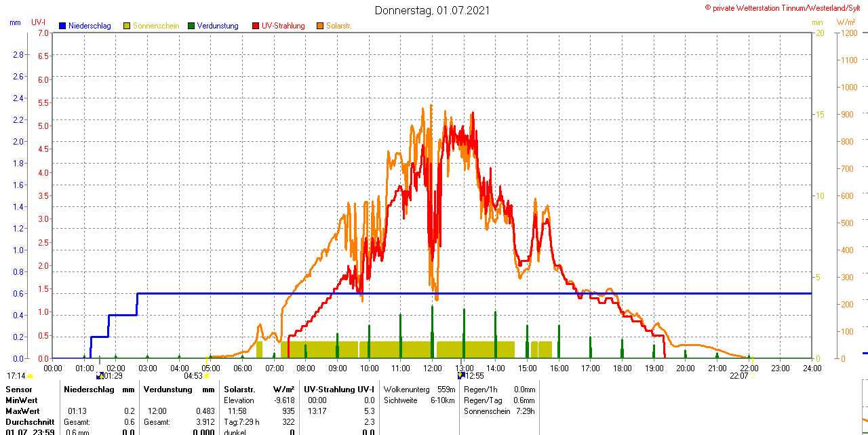The image size is (868, 435).
Task: Click the moon icon at 12:55
Action: [460, 375]
